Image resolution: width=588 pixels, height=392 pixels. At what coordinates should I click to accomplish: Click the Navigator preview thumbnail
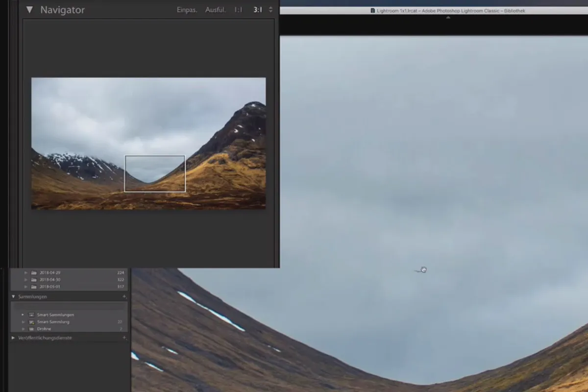[148, 144]
